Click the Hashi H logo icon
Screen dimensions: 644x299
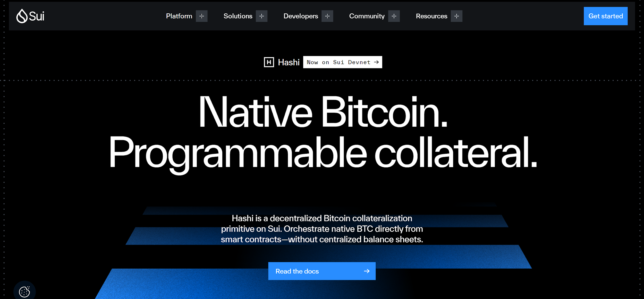[x=269, y=62]
